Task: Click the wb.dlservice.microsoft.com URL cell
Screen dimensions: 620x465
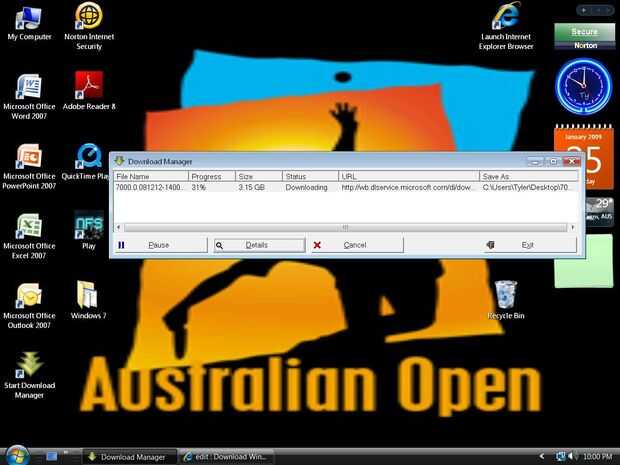Action: [409, 187]
